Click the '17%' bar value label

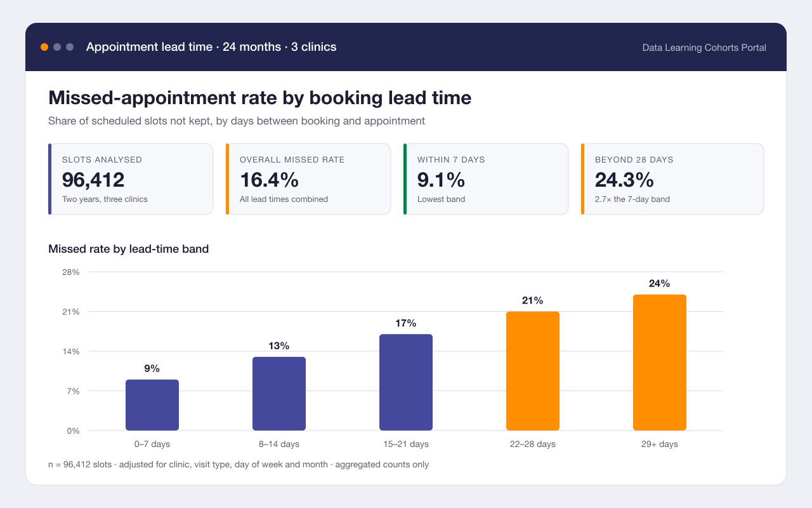click(x=406, y=323)
